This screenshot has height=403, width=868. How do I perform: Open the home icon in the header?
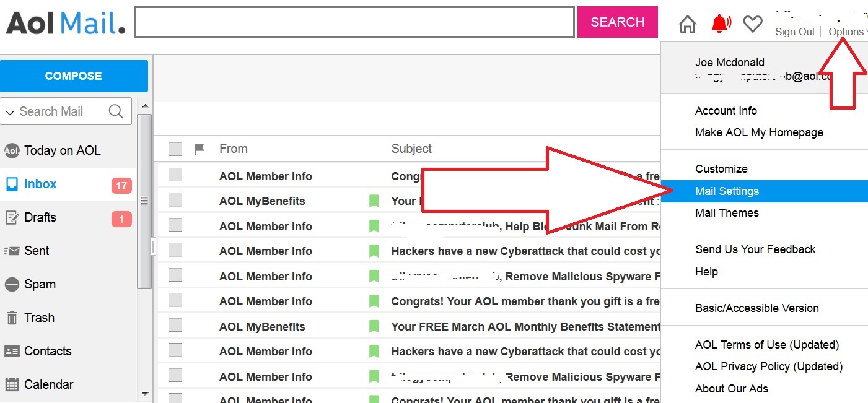pos(688,24)
